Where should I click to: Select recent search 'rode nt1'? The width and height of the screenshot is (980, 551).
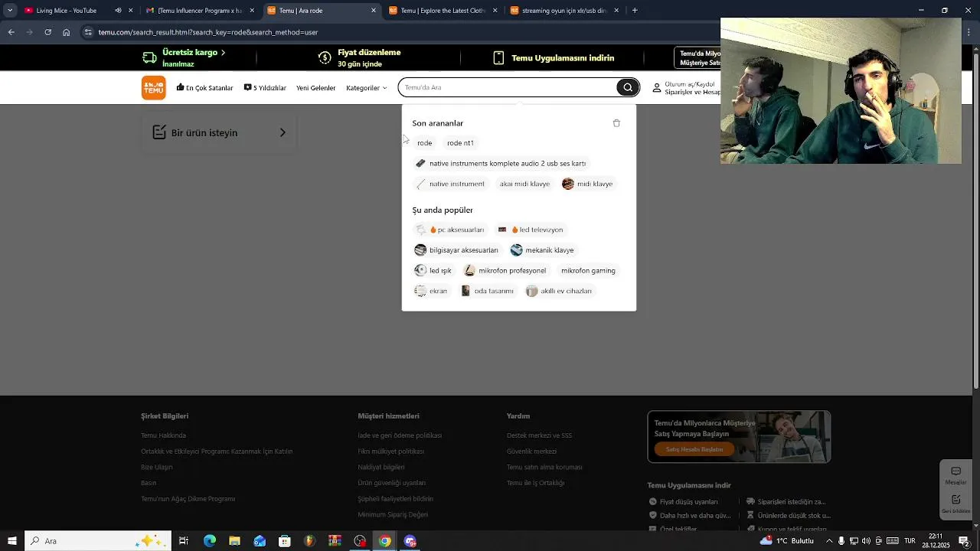[460, 143]
